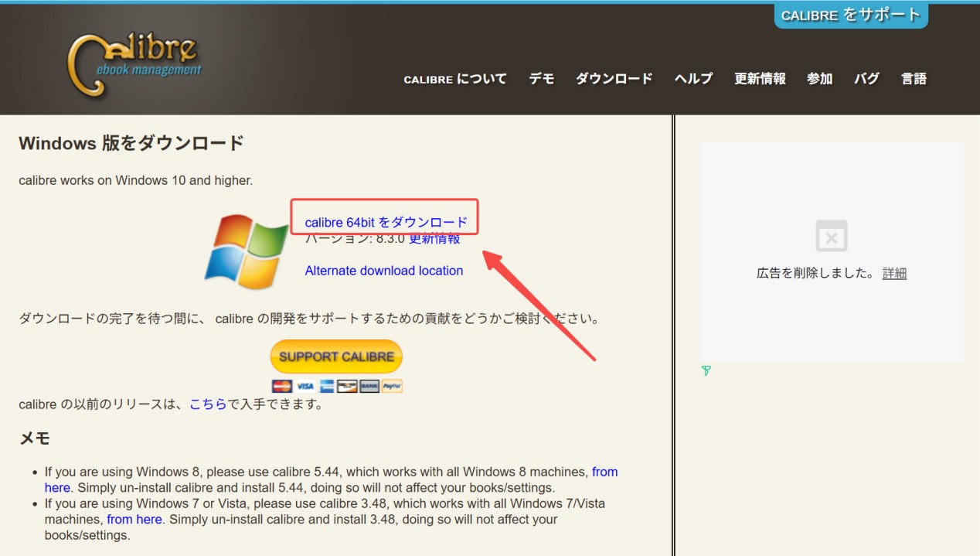Click the Windows 7 calibre 3.48 'from here' link
Screen dimensions: 980x556
[x=134, y=520]
